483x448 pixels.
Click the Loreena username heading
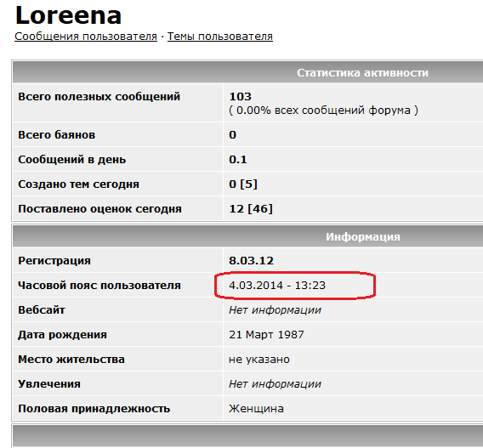68,15
